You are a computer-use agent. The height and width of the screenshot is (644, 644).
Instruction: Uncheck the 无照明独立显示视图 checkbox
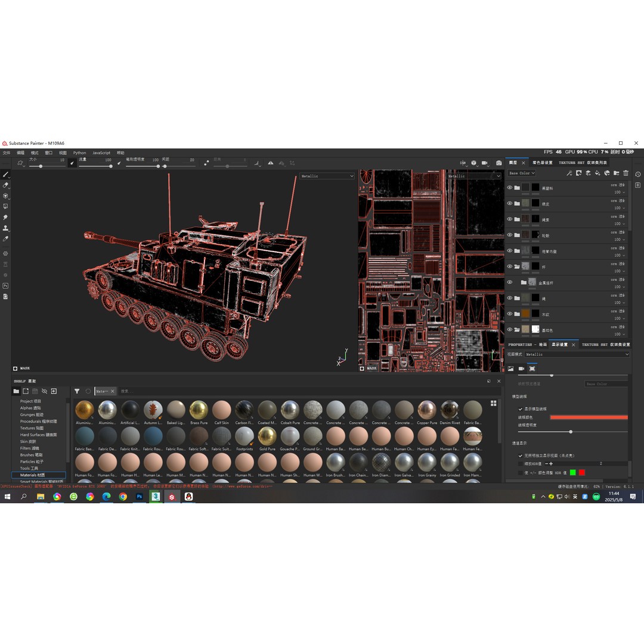click(521, 456)
